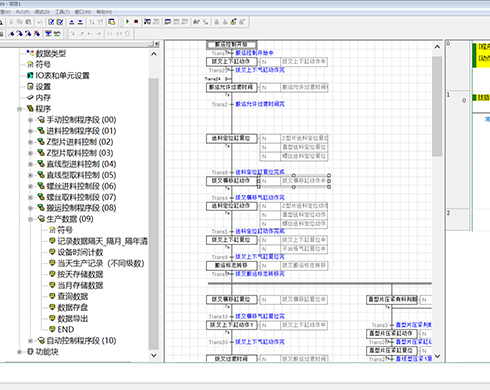490x390 pixels.
Task: Click the blue up-triangle toolbar icon
Action: (72, 22)
